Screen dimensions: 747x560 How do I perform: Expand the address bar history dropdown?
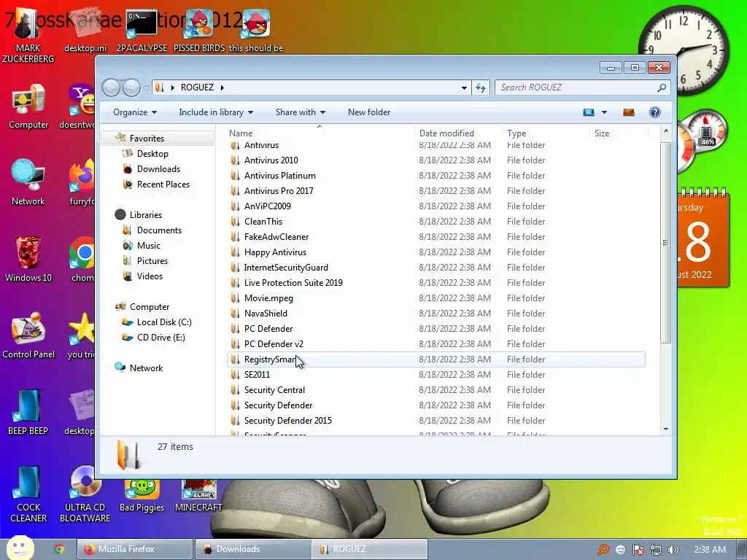(464, 88)
